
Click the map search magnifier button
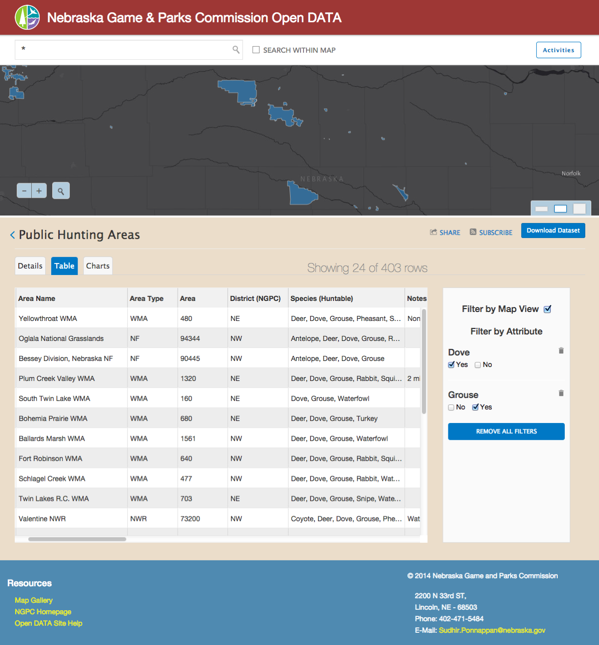[61, 191]
